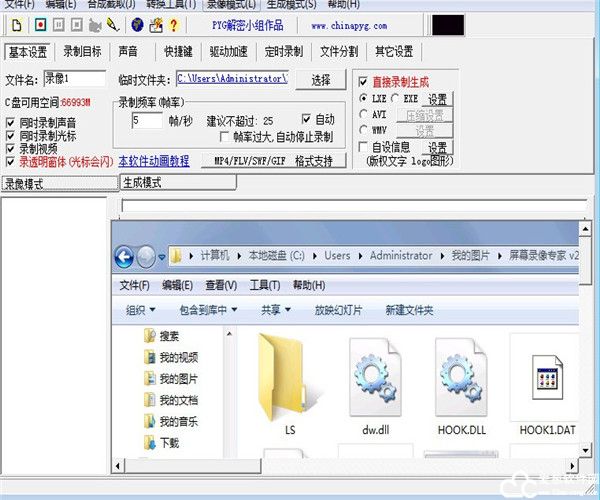Click the blue Back arrow in Explorer
The image size is (600, 500).
[x=126, y=255]
